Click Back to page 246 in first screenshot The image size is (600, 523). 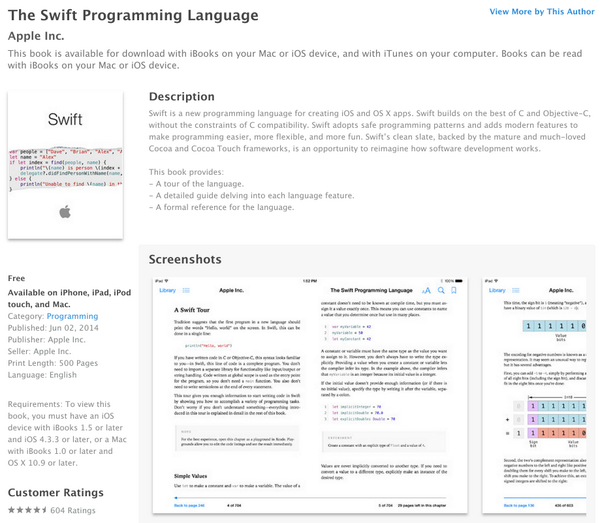pos(189,505)
